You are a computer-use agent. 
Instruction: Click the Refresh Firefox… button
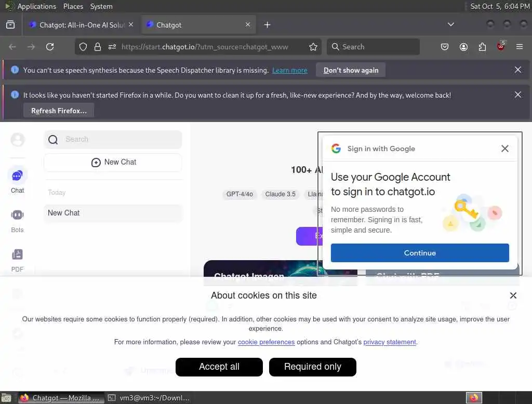(59, 111)
